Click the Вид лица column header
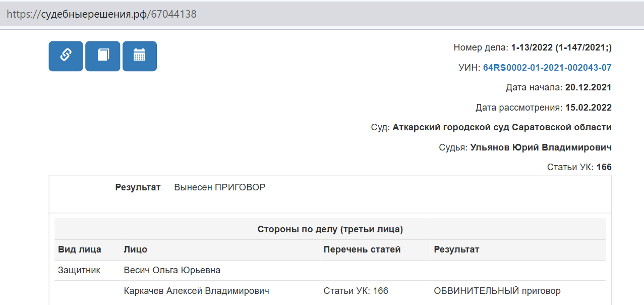The image size is (644, 305). tap(80, 249)
